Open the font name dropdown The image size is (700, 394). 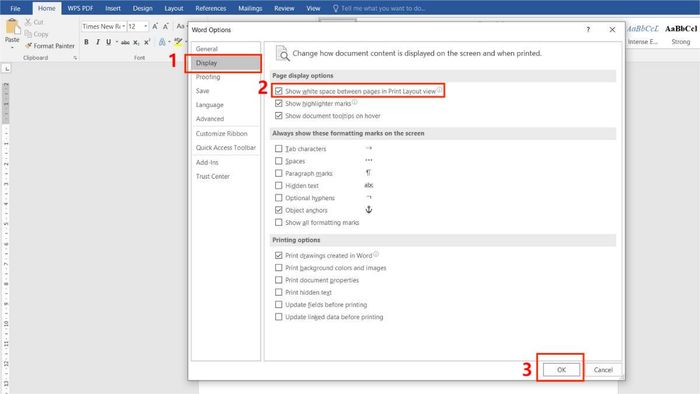tap(123, 27)
